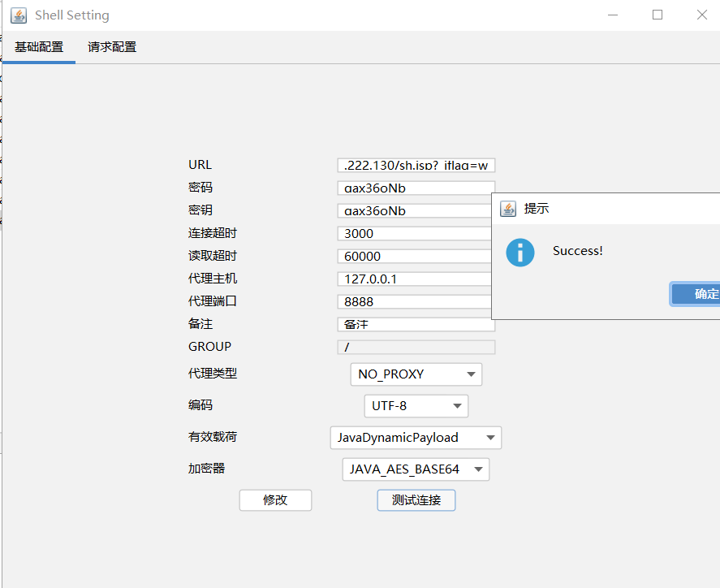Maximize the Shell Setting window
Image resolution: width=720 pixels, height=588 pixels.
[657, 15]
